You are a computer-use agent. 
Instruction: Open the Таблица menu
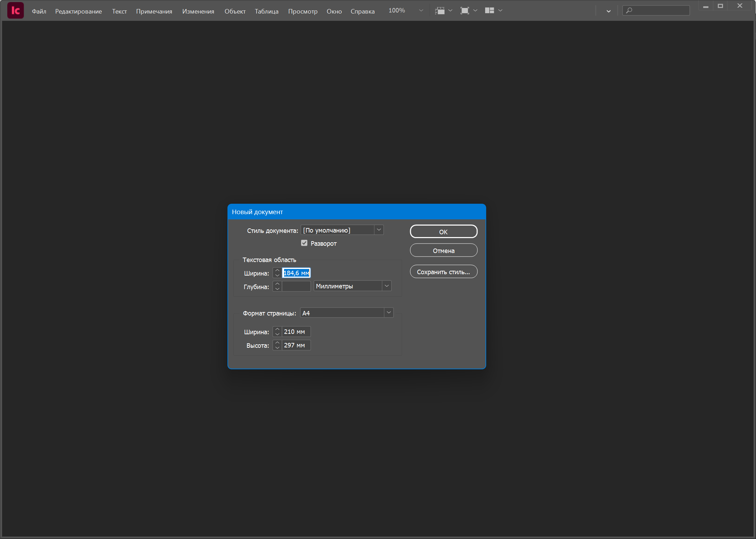[266, 11]
